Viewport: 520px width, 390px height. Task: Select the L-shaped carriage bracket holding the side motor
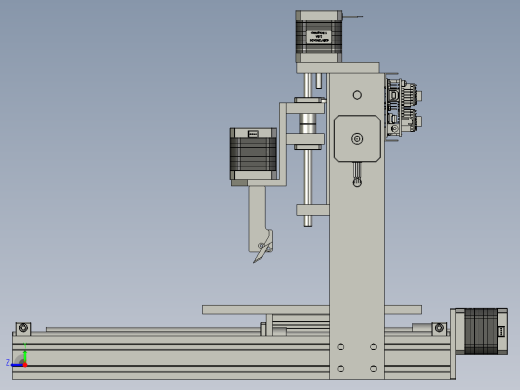(283, 144)
